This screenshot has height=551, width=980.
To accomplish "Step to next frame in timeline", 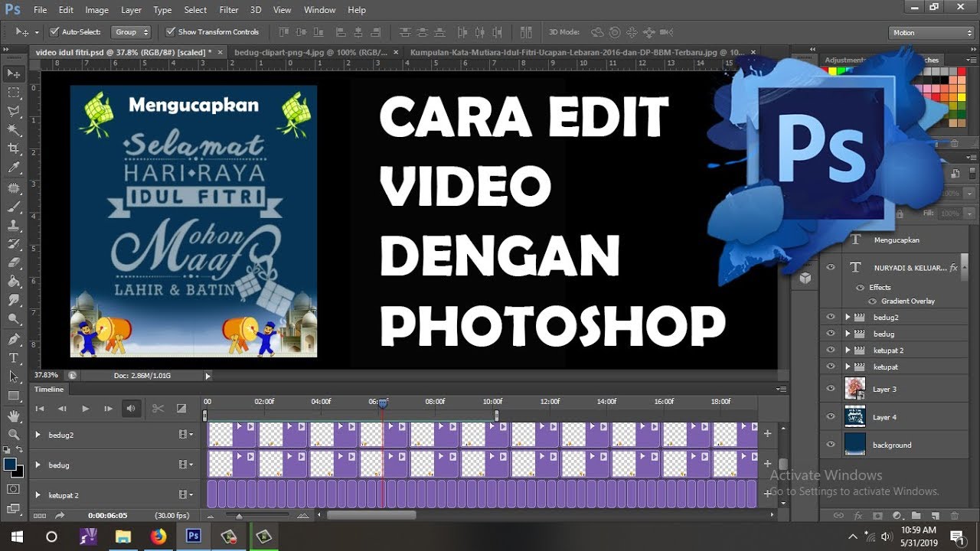I will click(x=108, y=409).
